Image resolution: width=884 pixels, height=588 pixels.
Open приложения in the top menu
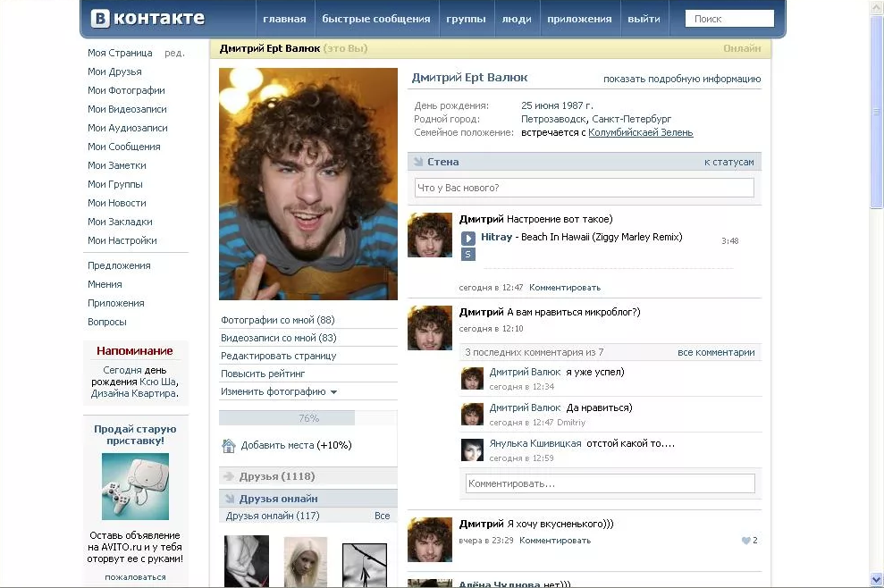(x=579, y=19)
